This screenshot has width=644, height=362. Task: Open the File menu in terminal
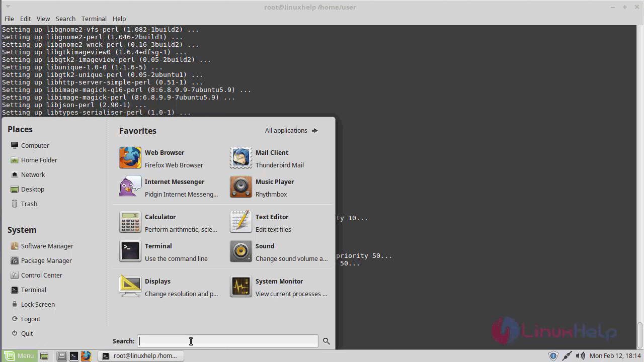tap(9, 19)
